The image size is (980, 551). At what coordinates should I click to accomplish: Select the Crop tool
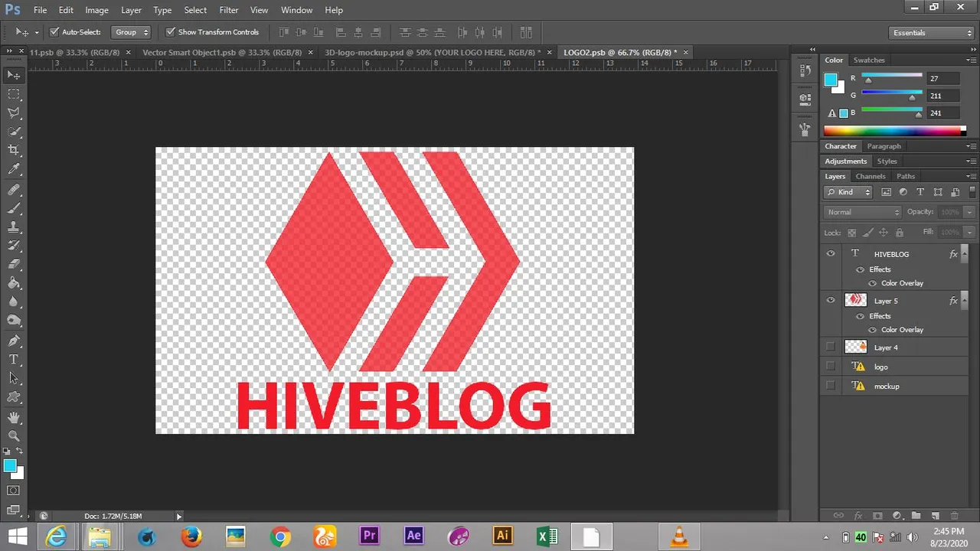tap(14, 150)
